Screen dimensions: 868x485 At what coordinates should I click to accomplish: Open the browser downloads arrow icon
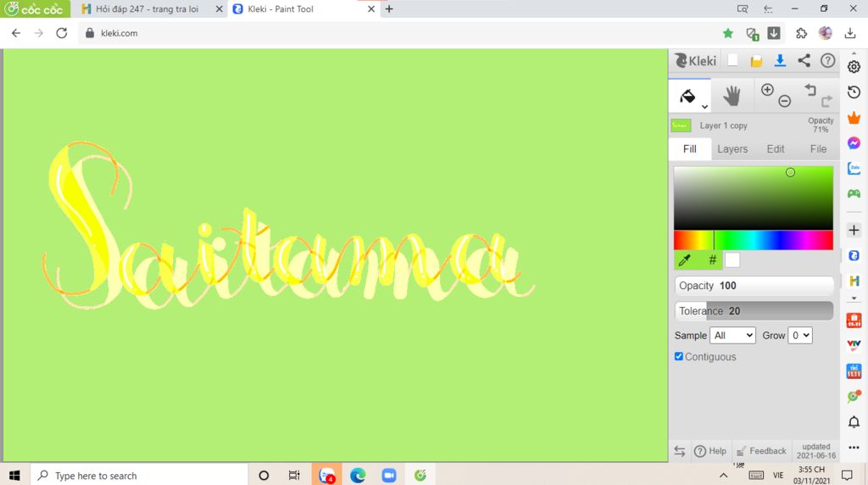(850, 33)
